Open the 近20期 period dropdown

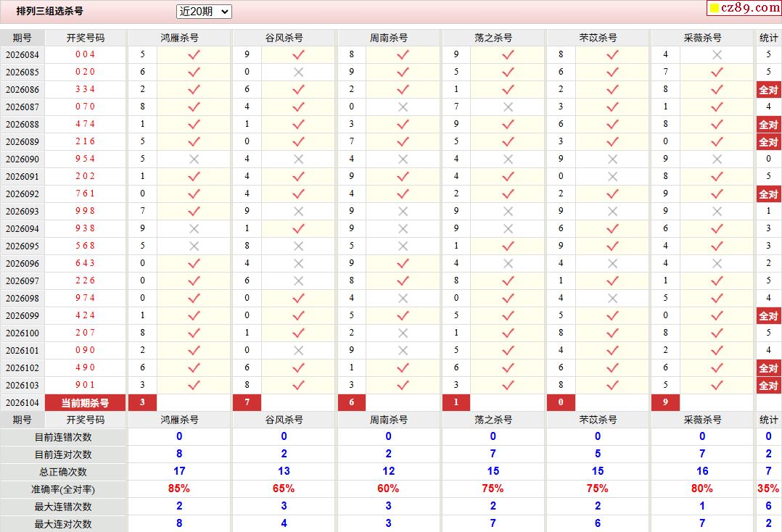(204, 12)
